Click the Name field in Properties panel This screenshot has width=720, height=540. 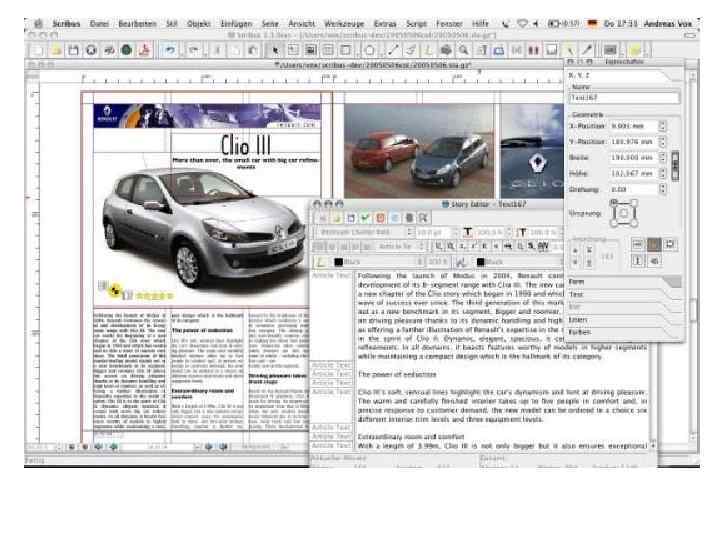[624, 97]
